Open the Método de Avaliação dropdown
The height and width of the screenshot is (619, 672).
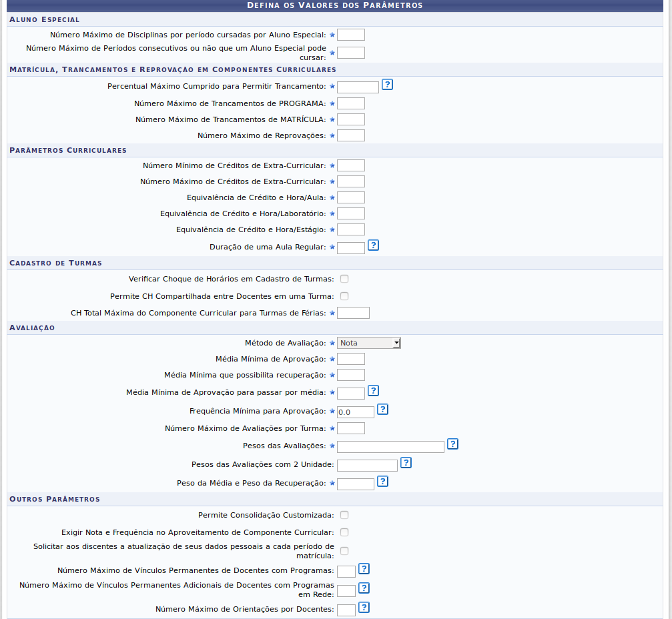point(368,343)
